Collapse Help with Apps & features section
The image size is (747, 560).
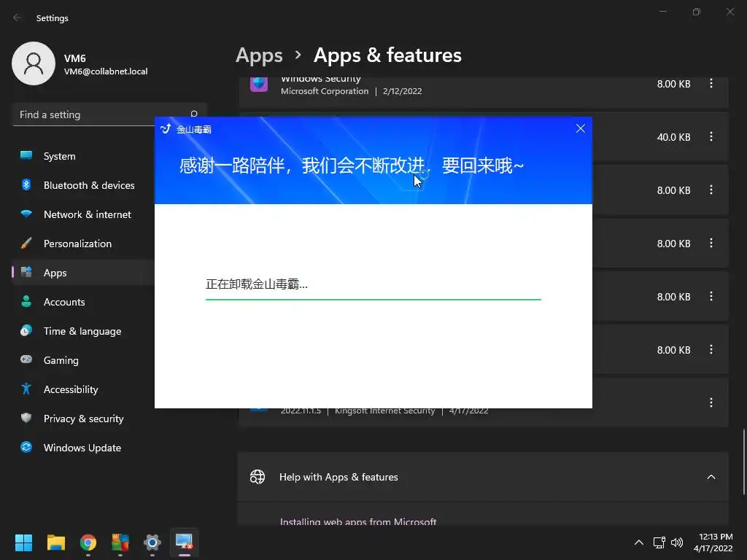(711, 477)
